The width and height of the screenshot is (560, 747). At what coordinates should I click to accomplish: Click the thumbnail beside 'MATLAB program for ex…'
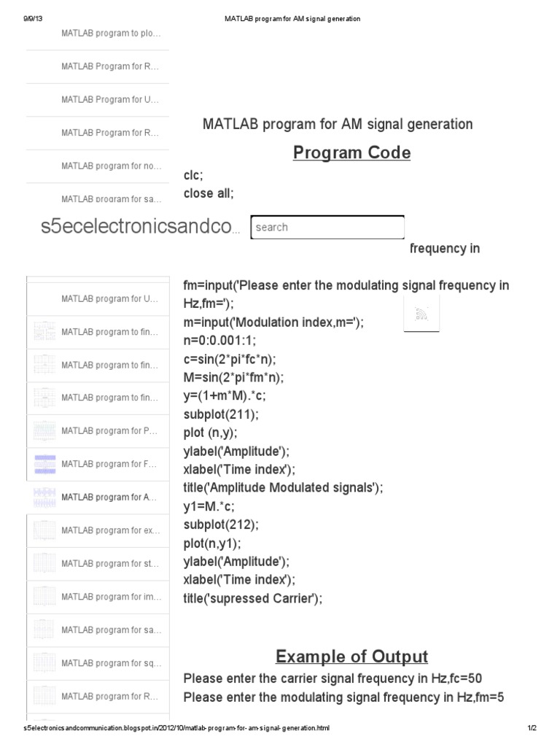44,530
